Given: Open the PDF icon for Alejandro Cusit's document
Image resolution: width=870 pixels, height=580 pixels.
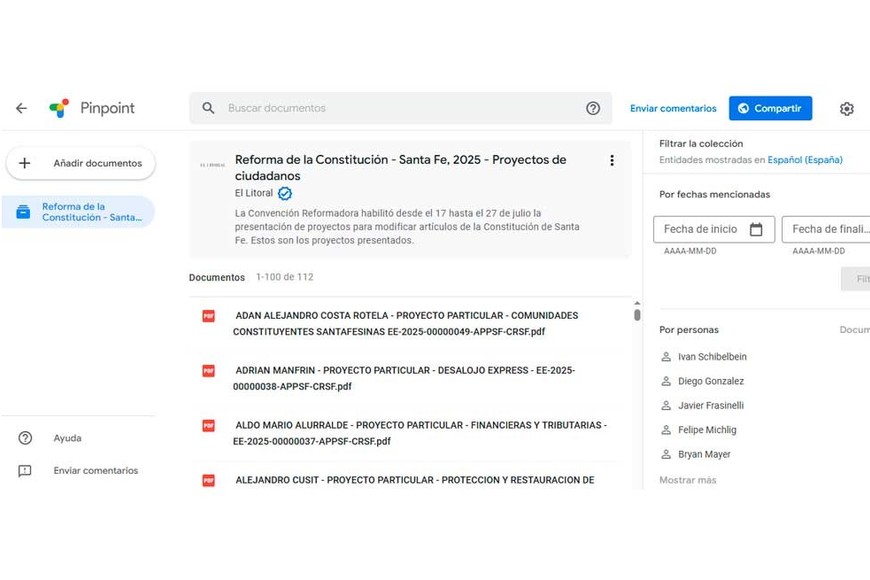Looking at the screenshot, I should [207, 480].
